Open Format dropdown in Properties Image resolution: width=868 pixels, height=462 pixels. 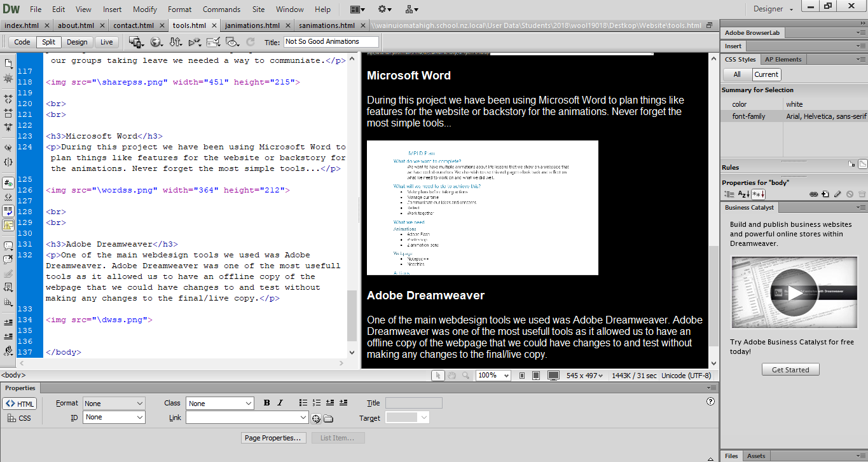click(114, 404)
